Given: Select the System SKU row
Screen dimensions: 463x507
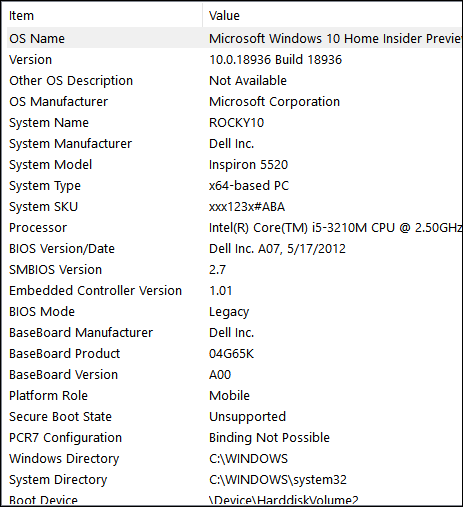Looking at the screenshot, I should pyautogui.click(x=234, y=207).
